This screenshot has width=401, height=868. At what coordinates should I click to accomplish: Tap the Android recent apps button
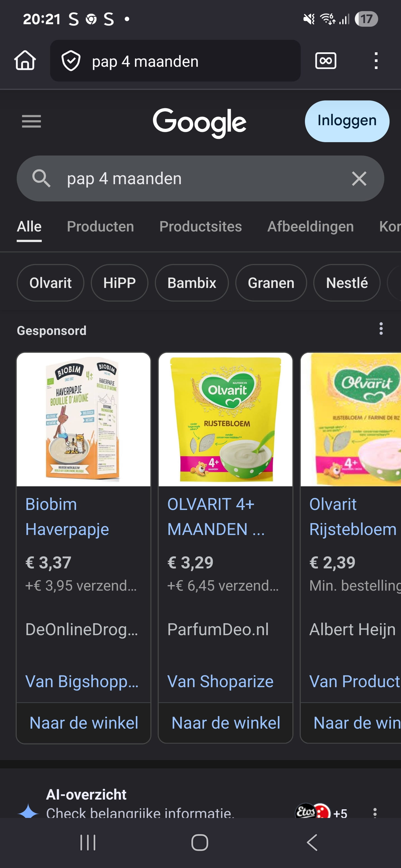tap(88, 842)
